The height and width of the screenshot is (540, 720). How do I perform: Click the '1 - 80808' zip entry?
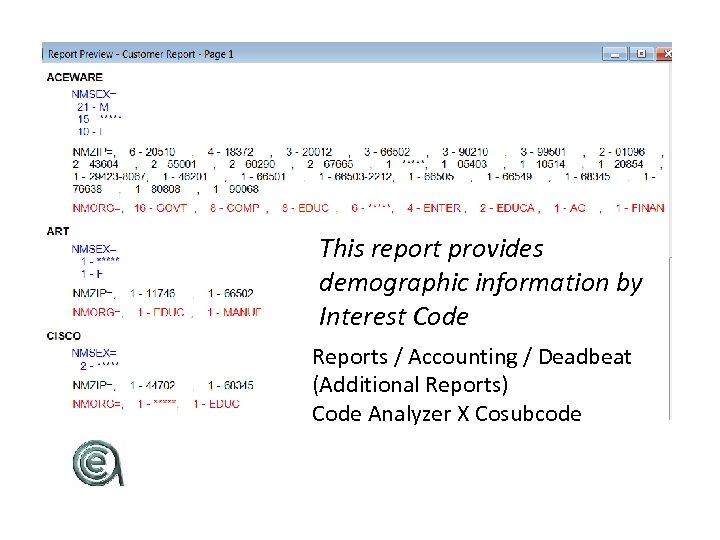click(158, 189)
